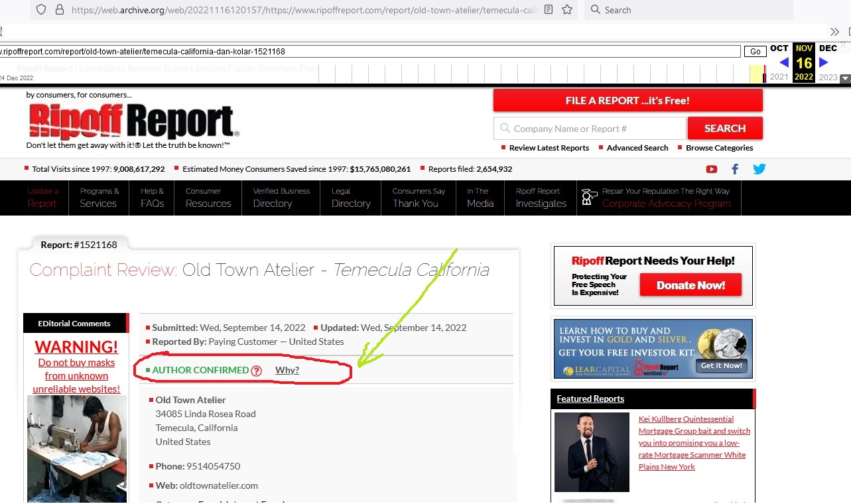Go to previous capture blue arrow
This screenshot has height=504, width=851.
click(x=783, y=62)
